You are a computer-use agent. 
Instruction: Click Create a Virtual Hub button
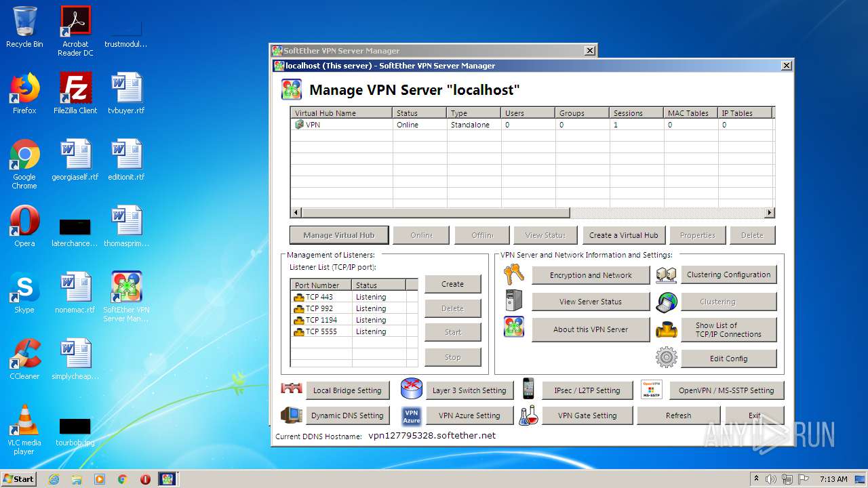(x=624, y=235)
